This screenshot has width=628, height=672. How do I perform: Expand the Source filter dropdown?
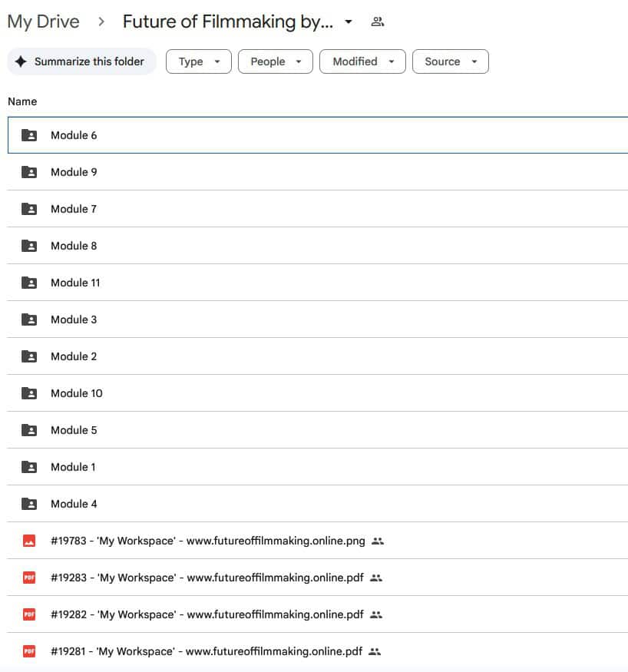coord(450,61)
